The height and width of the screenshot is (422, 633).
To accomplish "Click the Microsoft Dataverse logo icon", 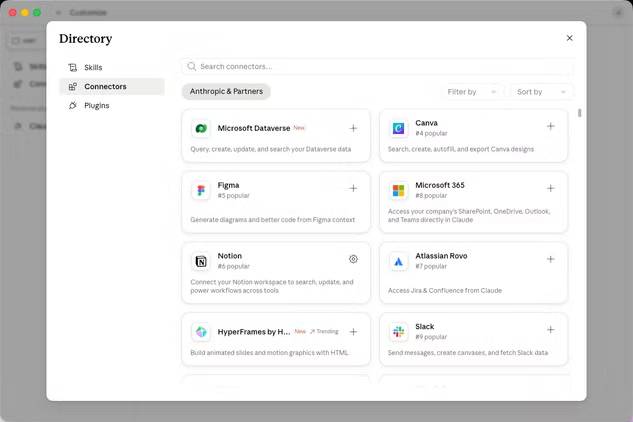I will point(201,128).
